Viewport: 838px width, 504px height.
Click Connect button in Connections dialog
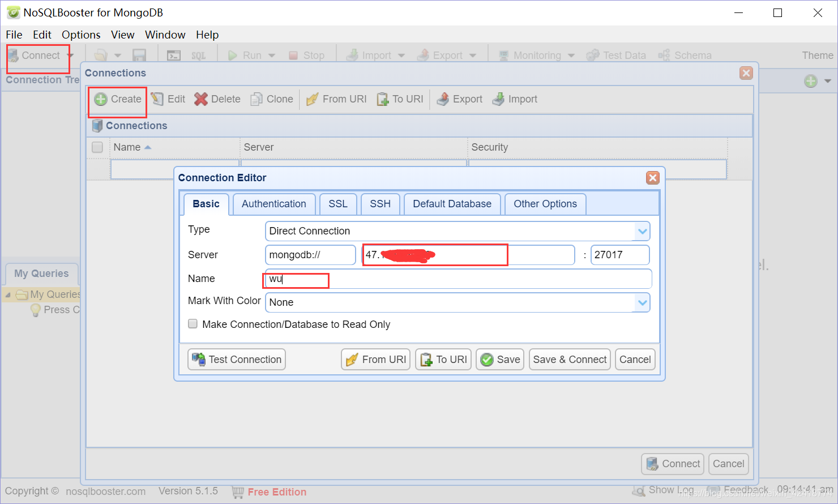coord(673,464)
